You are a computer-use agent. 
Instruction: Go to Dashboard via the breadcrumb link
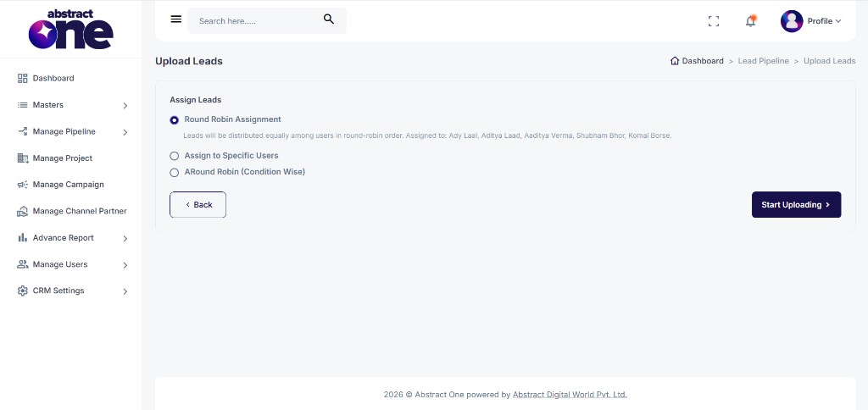point(703,61)
